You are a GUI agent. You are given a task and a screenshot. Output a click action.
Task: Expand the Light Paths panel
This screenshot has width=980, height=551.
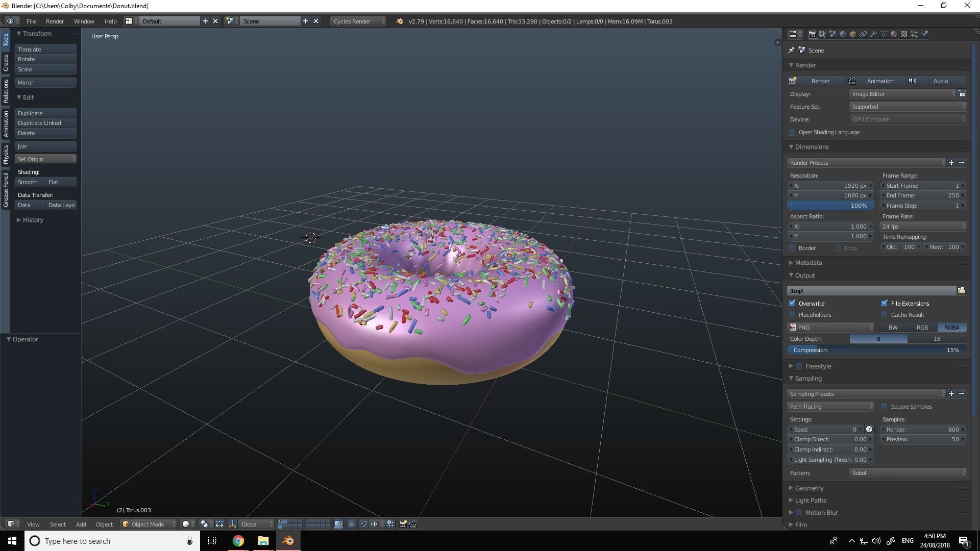tap(810, 500)
